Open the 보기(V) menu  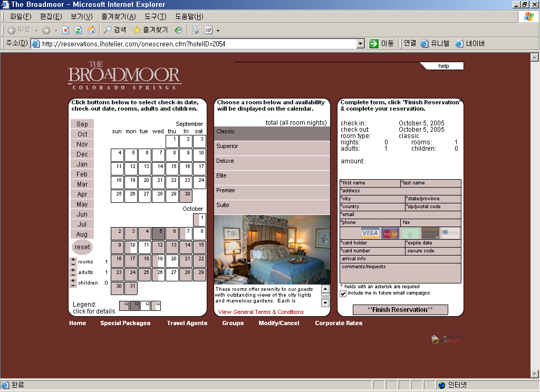pyautogui.click(x=82, y=16)
